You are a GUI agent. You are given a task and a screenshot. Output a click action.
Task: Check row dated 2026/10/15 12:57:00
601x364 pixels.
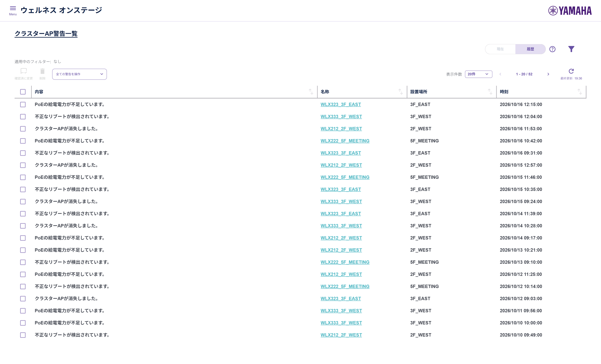pyautogui.click(x=23, y=165)
